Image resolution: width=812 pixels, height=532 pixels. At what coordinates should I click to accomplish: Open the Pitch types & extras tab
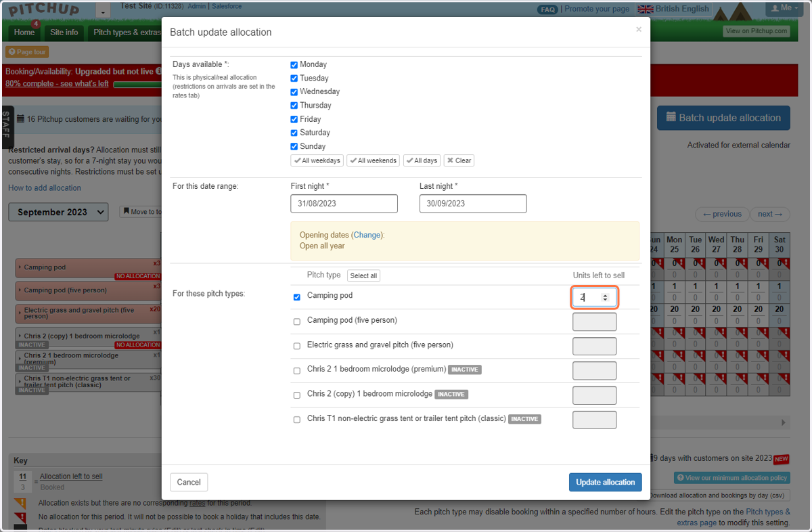pos(126,32)
